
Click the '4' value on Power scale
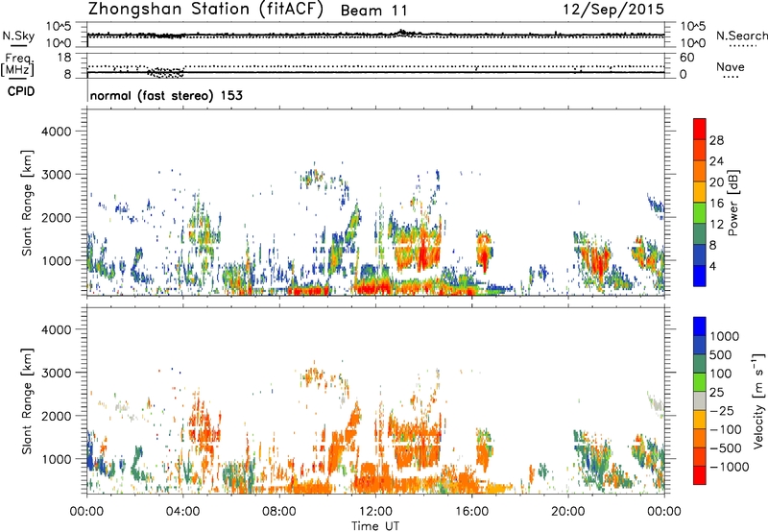point(713,266)
